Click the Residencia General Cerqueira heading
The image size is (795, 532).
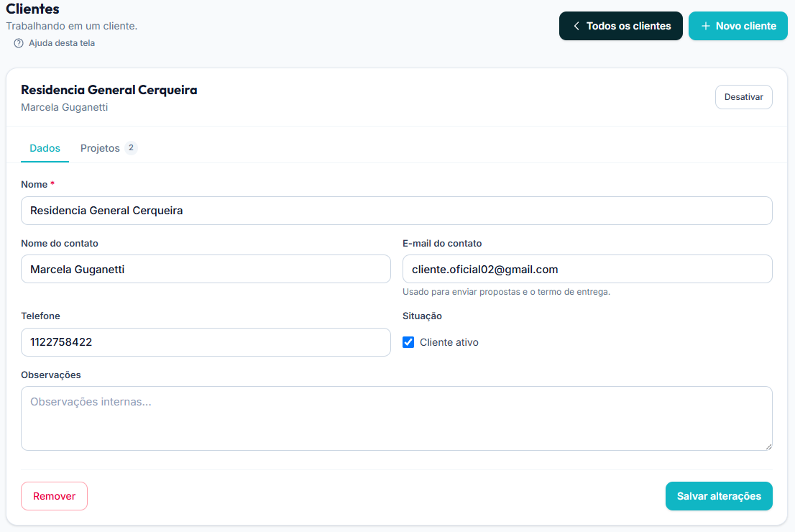click(x=109, y=90)
